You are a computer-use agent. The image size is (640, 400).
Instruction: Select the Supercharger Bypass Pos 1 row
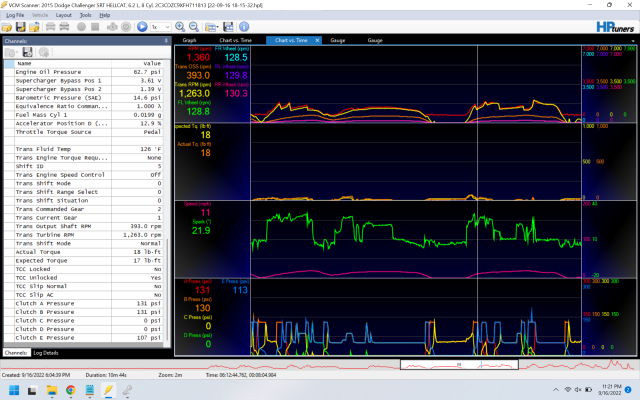pos(83,80)
